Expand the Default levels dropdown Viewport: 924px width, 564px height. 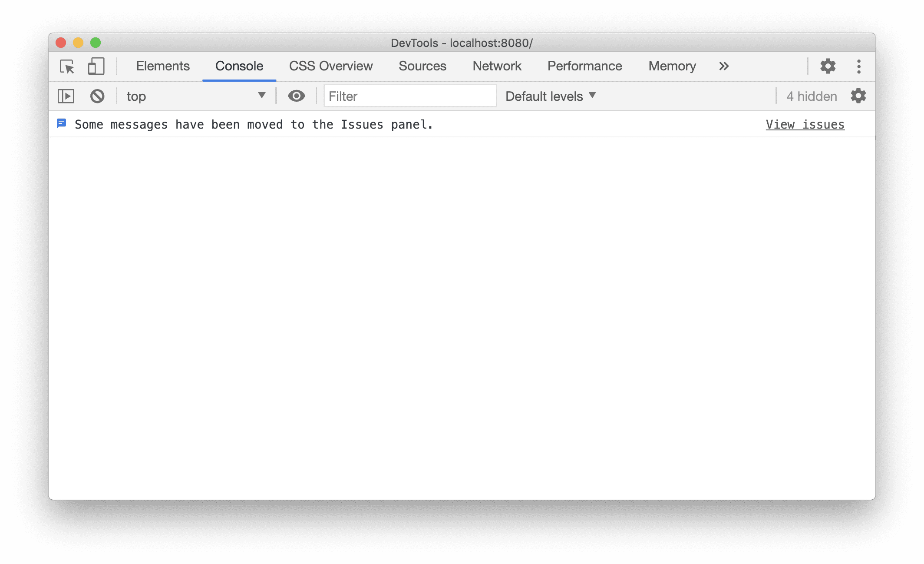pos(551,96)
